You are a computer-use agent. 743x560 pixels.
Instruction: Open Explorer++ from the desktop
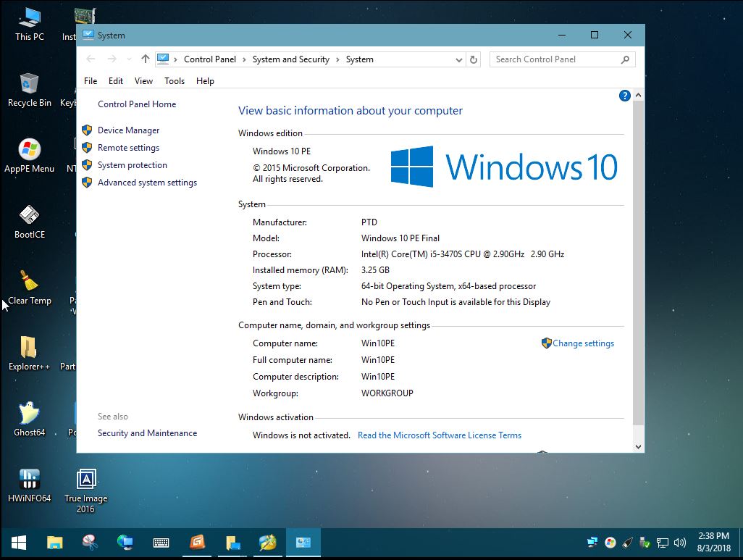[x=30, y=354]
